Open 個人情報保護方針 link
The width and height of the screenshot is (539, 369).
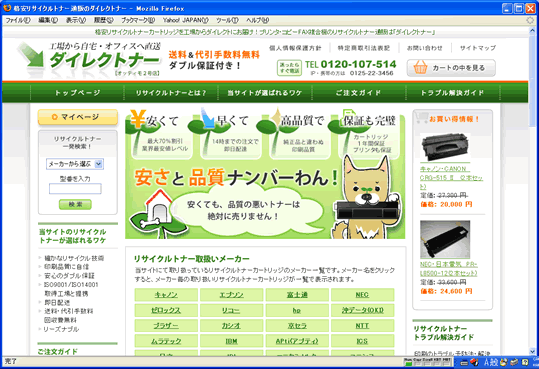click(x=295, y=48)
